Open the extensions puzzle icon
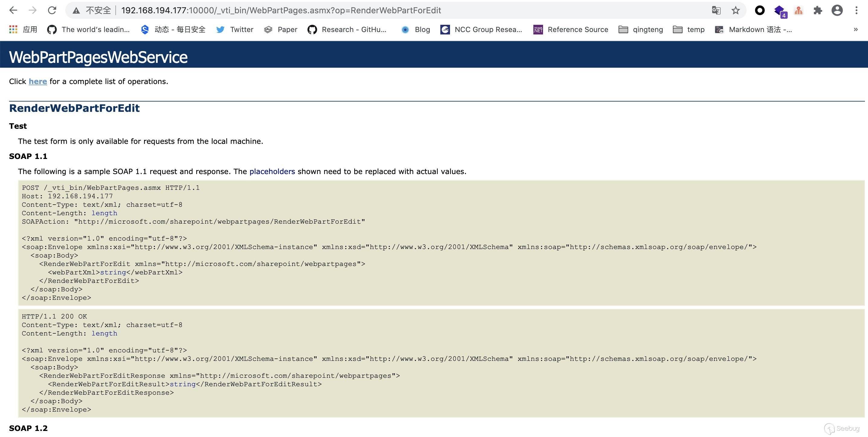 [x=818, y=10]
